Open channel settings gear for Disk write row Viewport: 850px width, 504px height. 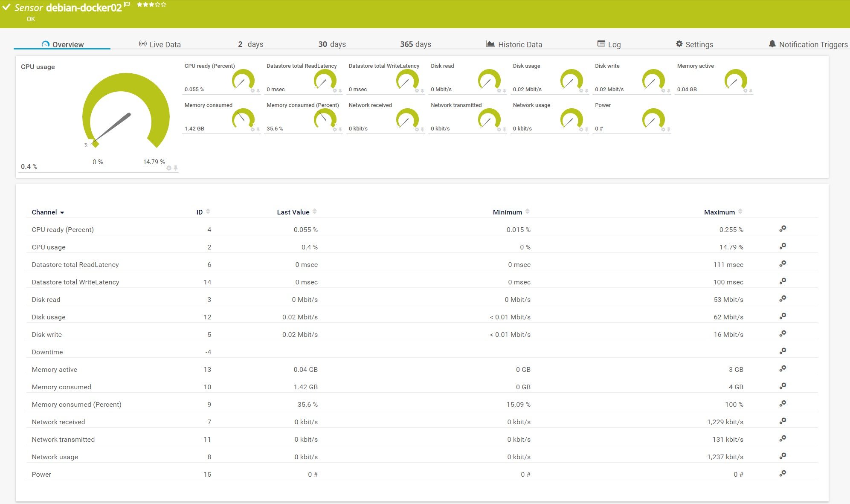783,334
